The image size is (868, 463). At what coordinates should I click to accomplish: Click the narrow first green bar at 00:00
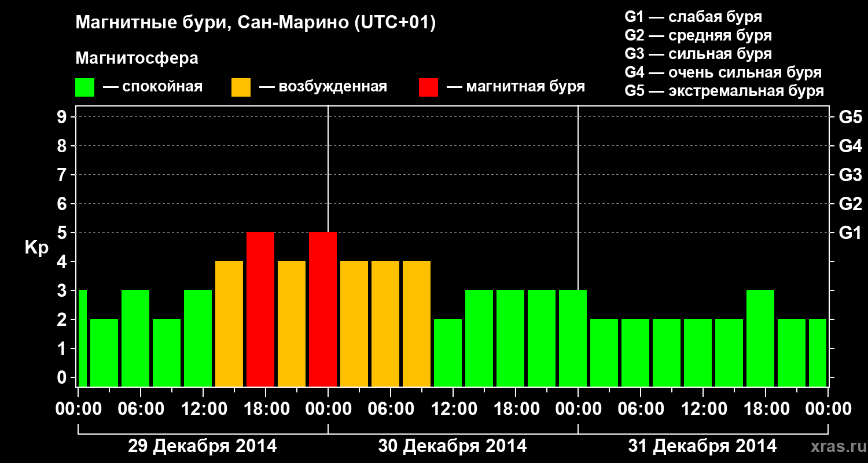coord(82,338)
